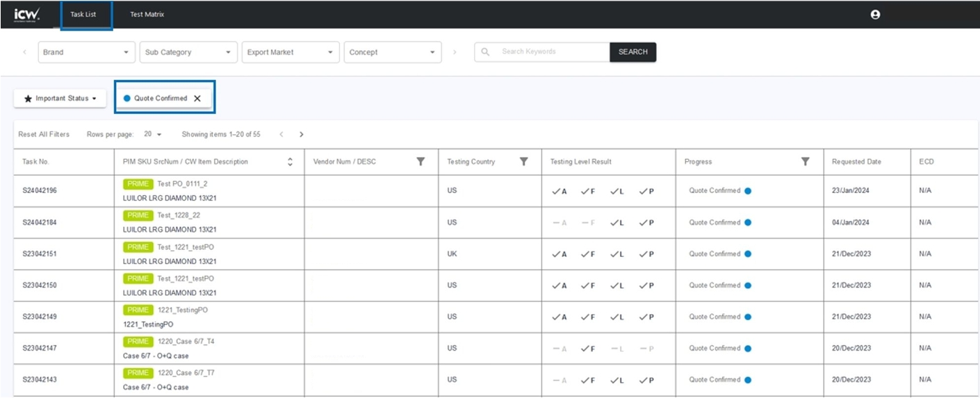Open the Export Market dropdown
The height and width of the screenshot is (398, 980).
[291, 52]
